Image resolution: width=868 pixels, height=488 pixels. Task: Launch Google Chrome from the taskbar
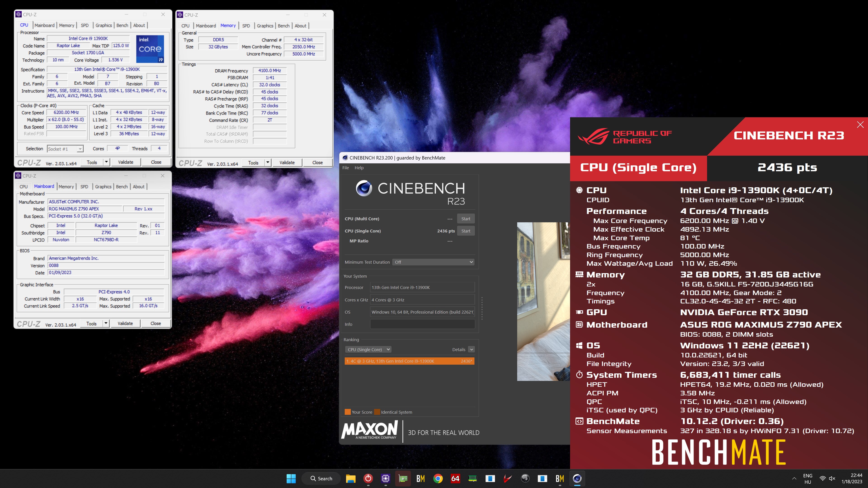[438, 478]
